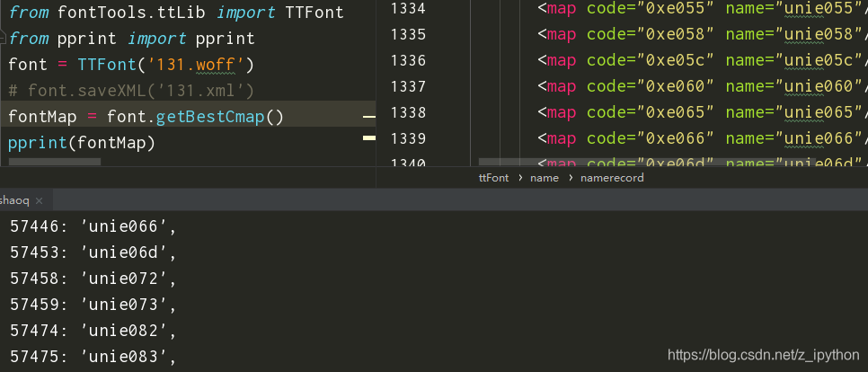Image resolution: width=868 pixels, height=372 pixels.
Task: Click output line 57458: 'unie072'
Action: click(x=93, y=279)
